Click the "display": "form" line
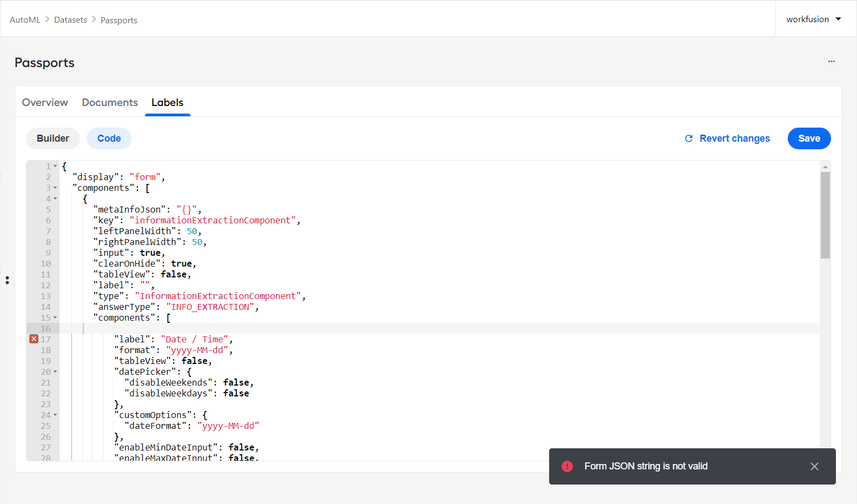This screenshot has height=504, width=857. pos(118,177)
